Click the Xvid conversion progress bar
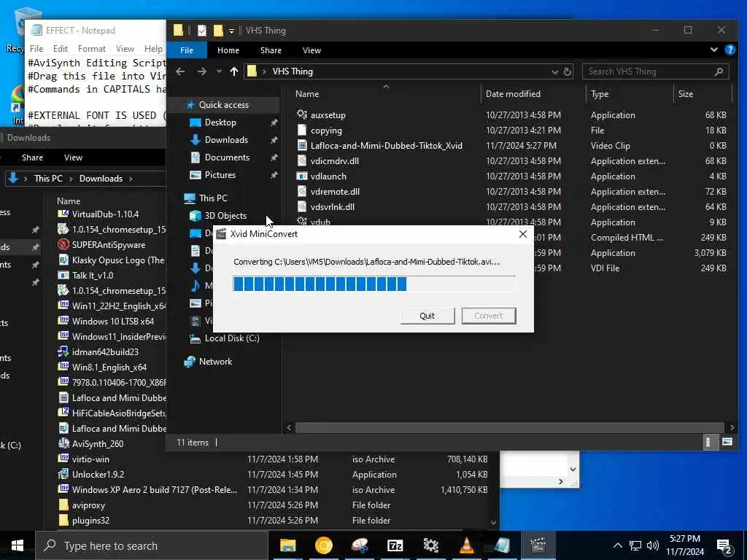Image resolution: width=747 pixels, height=560 pixels. (374, 284)
